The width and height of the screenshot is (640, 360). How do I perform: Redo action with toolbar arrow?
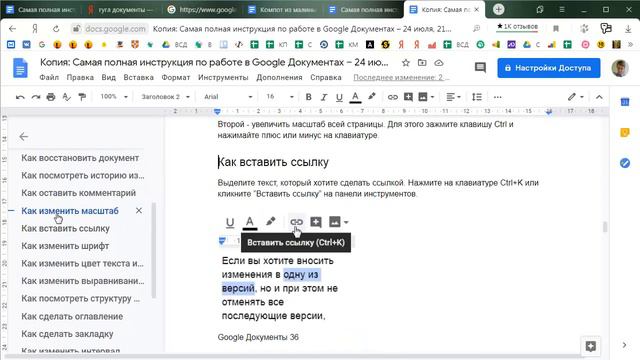tap(36, 97)
